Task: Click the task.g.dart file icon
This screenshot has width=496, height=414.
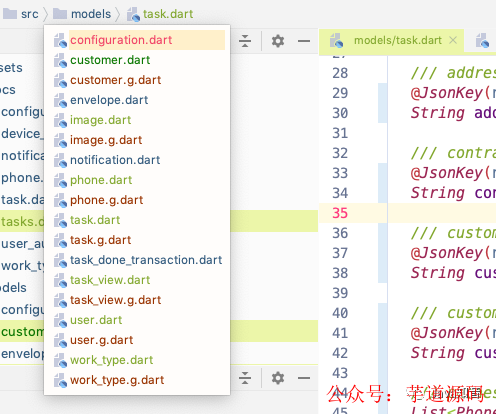Action: pyautogui.click(x=60, y=240)
